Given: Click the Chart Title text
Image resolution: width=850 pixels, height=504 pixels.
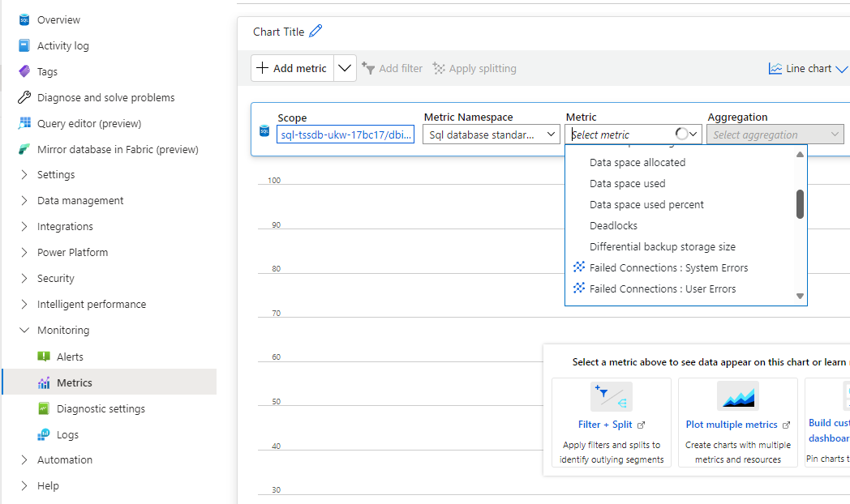Looking at the screenshot, I should [x=279, y=32].
